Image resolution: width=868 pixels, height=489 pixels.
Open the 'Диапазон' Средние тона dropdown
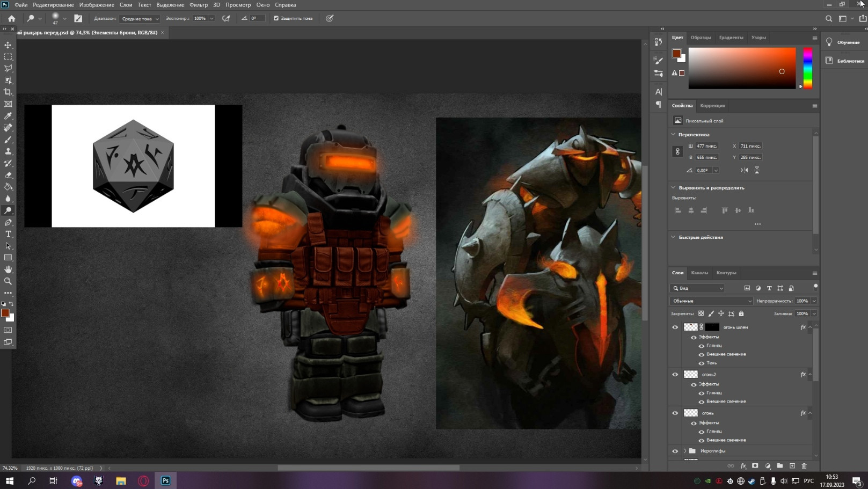click(140, 18)
